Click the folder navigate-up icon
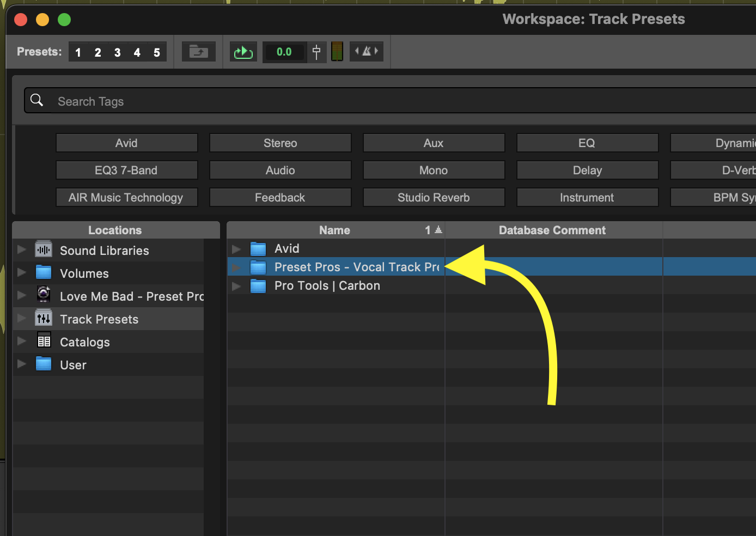 click(199, 52)
